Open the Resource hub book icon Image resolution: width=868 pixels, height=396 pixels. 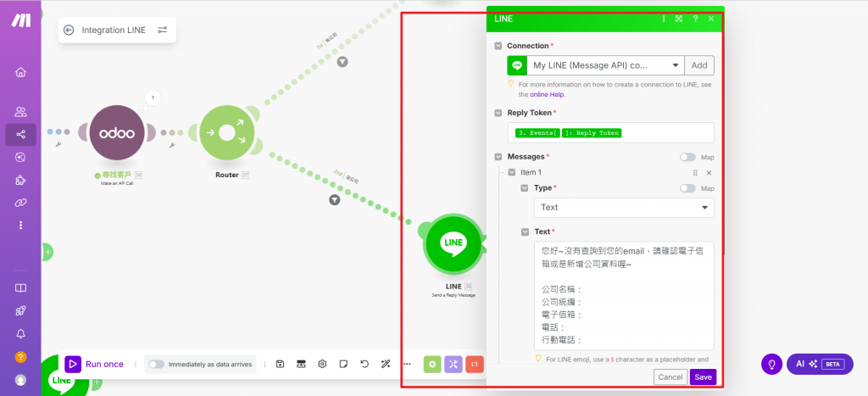pos(20,288)
